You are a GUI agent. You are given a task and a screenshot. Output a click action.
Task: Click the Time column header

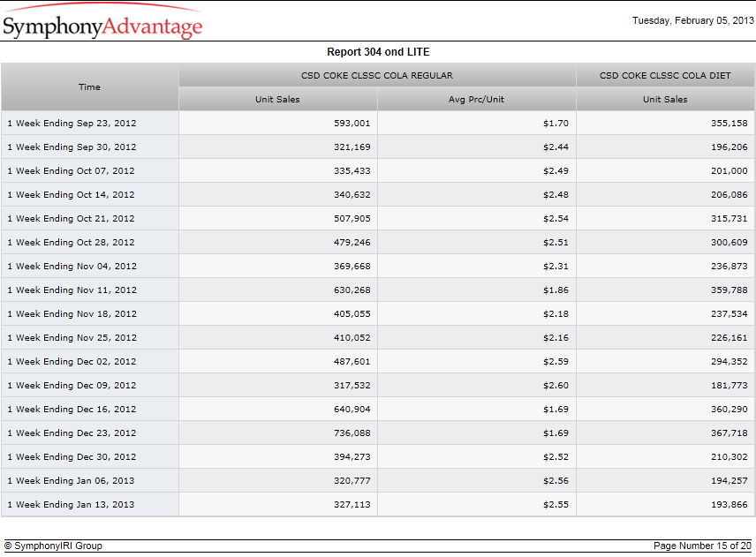(90, 87)
